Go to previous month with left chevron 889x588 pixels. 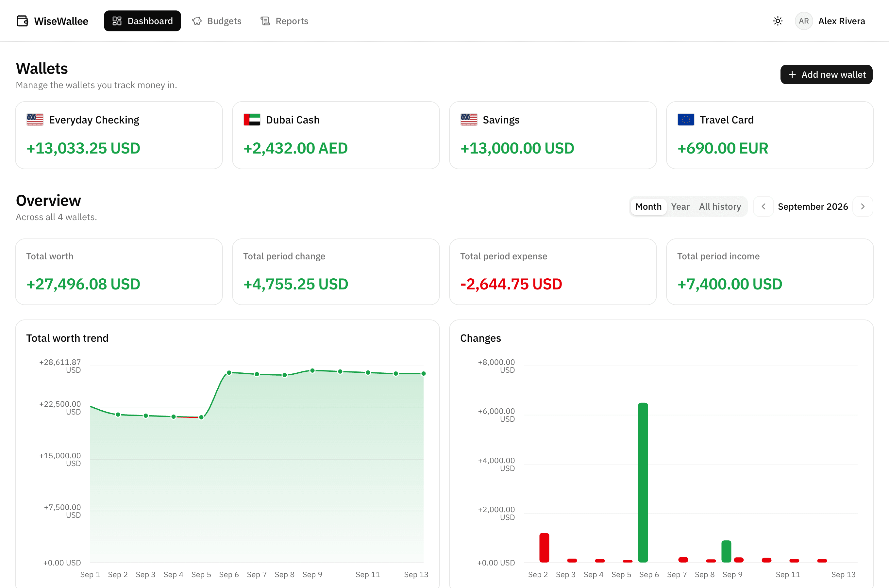tap(763, 207)
